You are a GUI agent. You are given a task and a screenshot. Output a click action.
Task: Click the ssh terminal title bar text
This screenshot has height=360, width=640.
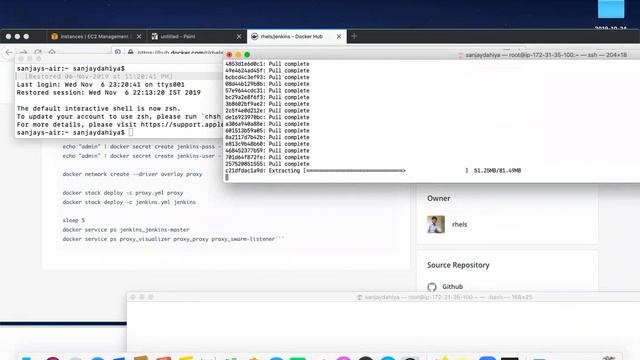[546, 55]
